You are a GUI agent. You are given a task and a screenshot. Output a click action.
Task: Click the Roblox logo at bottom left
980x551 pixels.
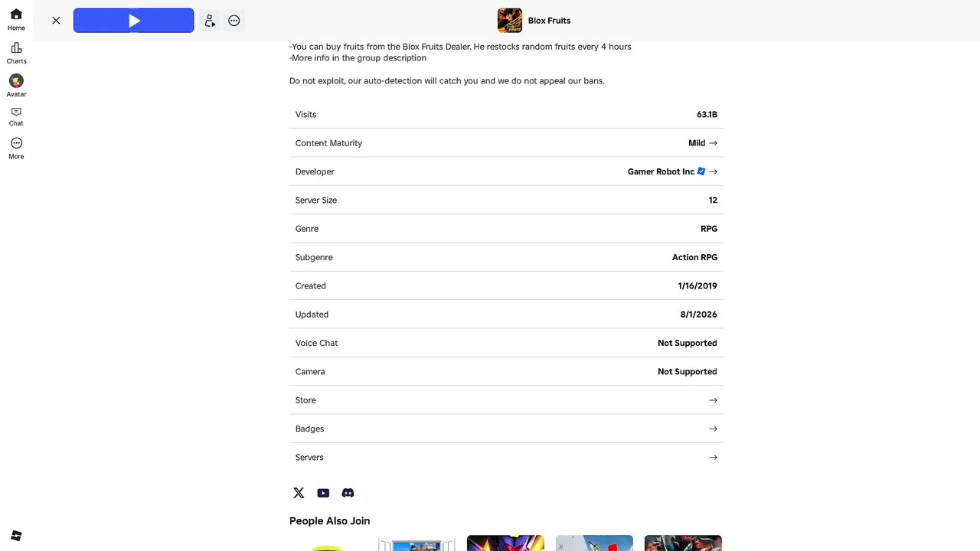16,536
